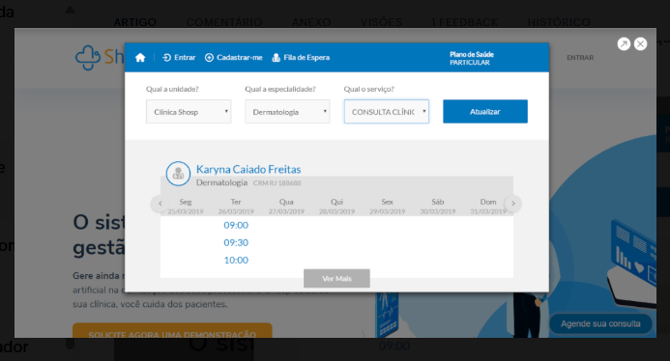Click the Entrar login link in blue bar
The height and width of the screenshot is (361, 670).
point(179,58)
